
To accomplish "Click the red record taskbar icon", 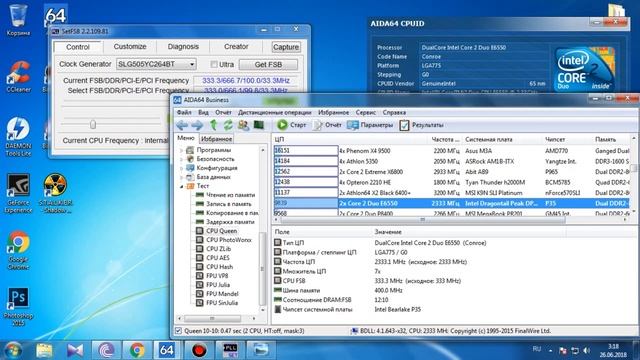I will coord(199,350).
